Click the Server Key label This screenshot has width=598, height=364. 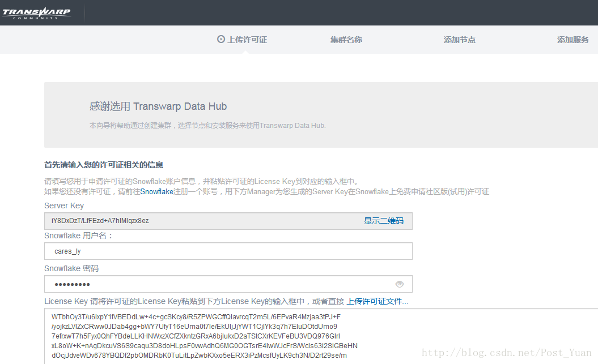pos(64,205)
